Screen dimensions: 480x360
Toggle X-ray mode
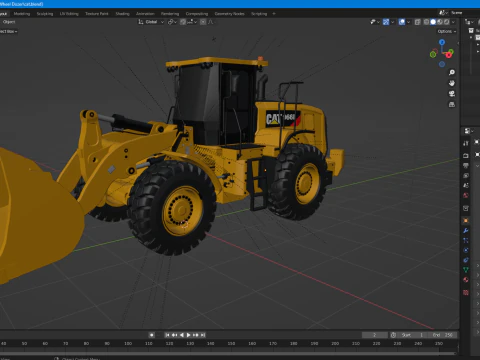click(x=417, y=22)
